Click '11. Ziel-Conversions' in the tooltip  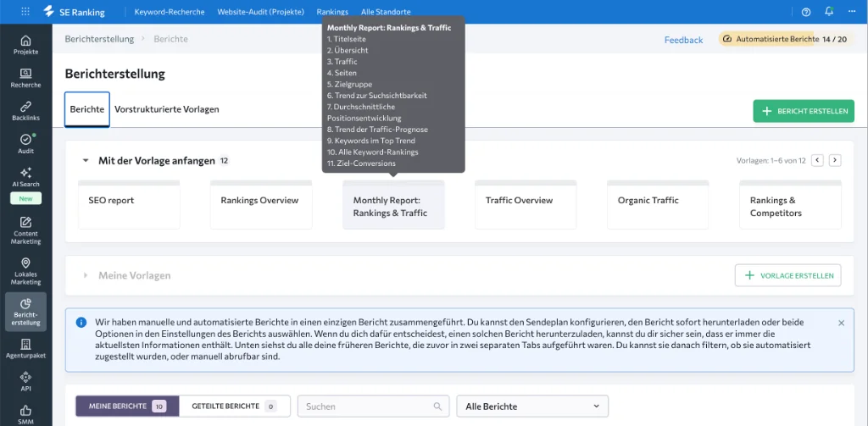(361, 163)
